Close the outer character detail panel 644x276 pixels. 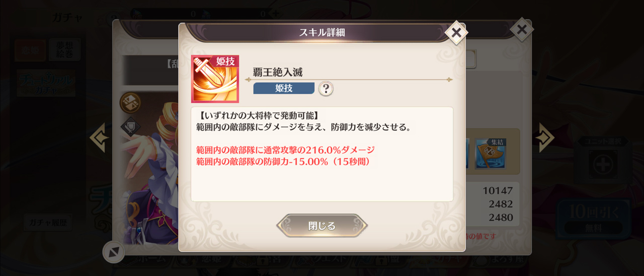(522, 30)
